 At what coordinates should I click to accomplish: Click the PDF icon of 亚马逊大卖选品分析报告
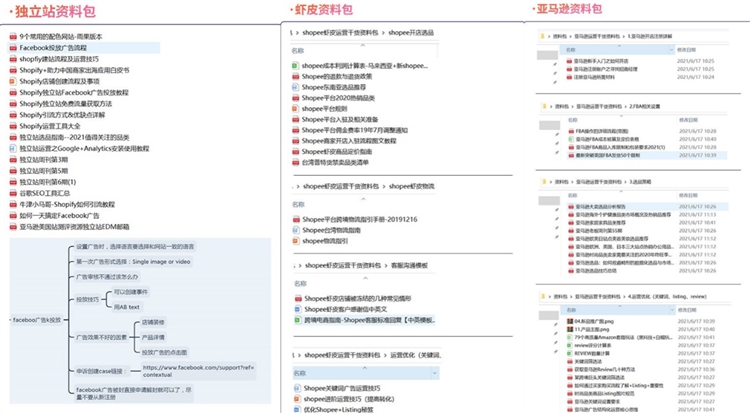571,207
